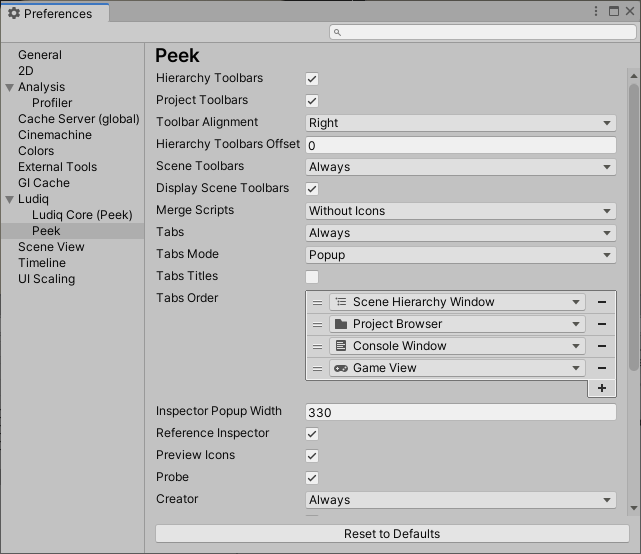
Task: Toggle Project Toolbars checkbox
Action: click(x=312, y=101)
